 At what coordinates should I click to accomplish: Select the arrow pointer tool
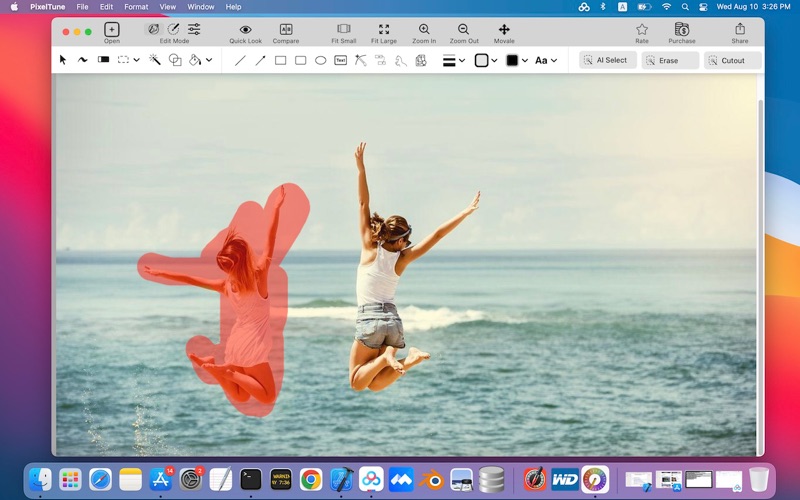(x=63, y=60)
